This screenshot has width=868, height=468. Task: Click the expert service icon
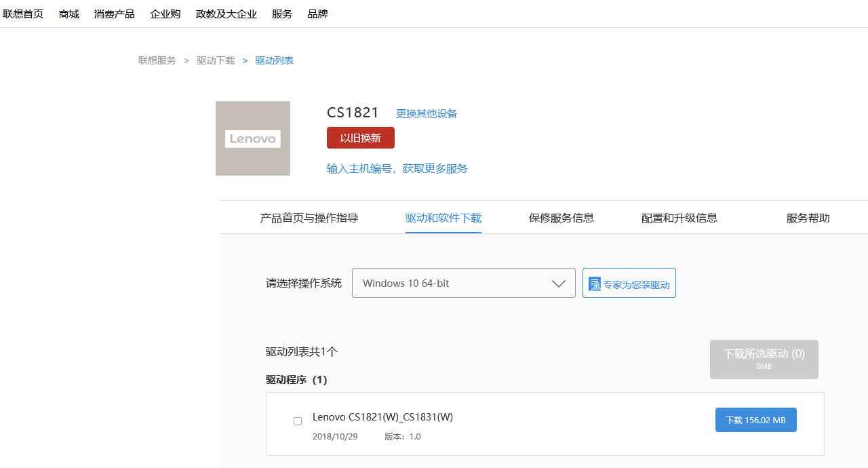(x=595, y=284)
